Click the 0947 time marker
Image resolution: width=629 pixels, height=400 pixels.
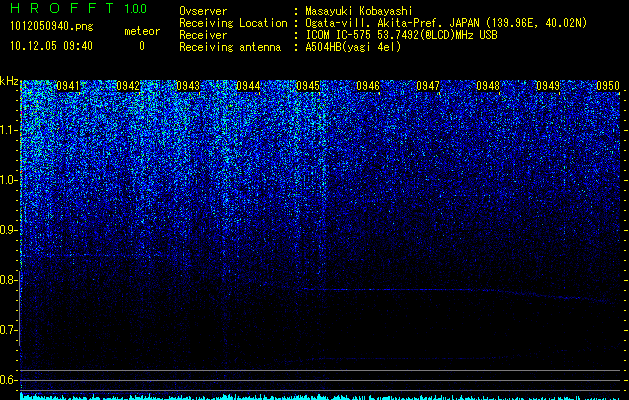(428, 86)
